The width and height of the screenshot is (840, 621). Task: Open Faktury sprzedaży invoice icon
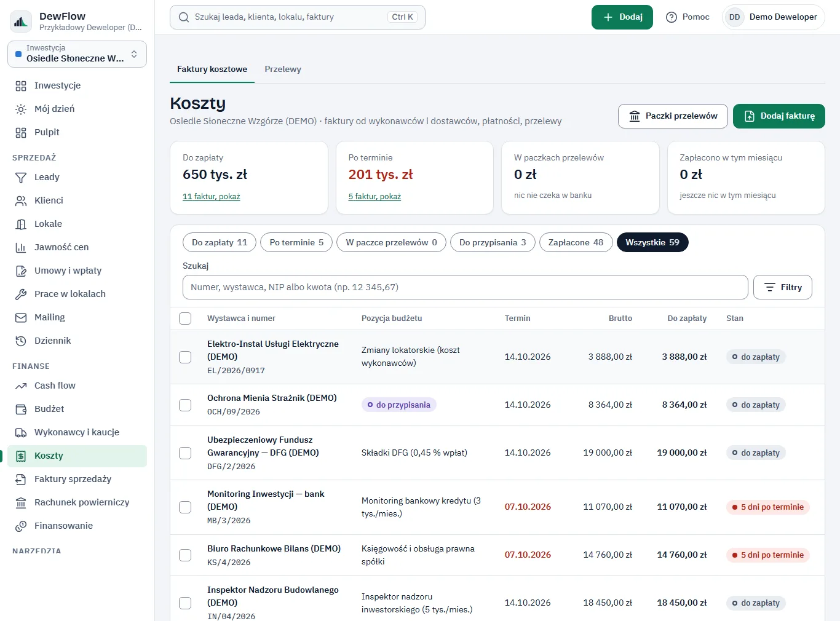coord(21,479)
